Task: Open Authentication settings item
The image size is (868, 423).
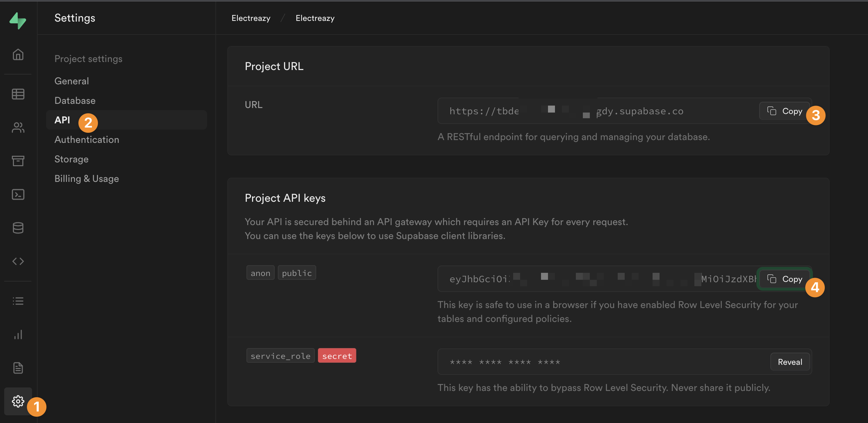Action: coord(87,139)
